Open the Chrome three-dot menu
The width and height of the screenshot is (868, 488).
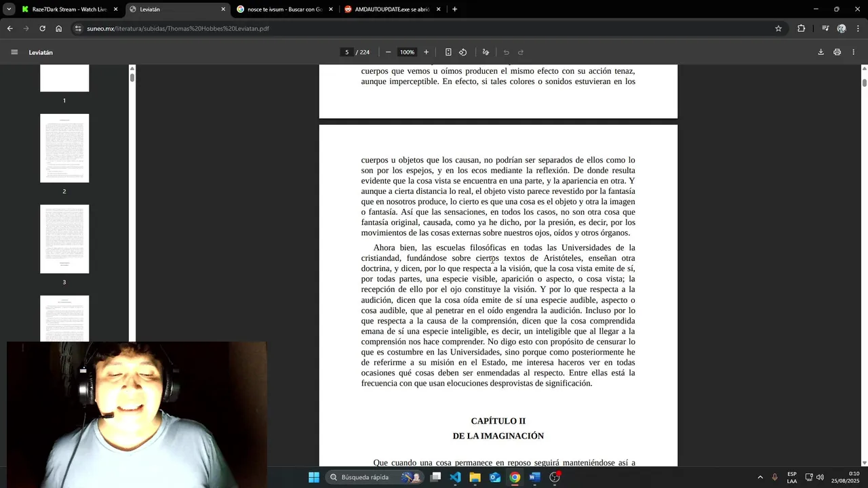(859, 28)
